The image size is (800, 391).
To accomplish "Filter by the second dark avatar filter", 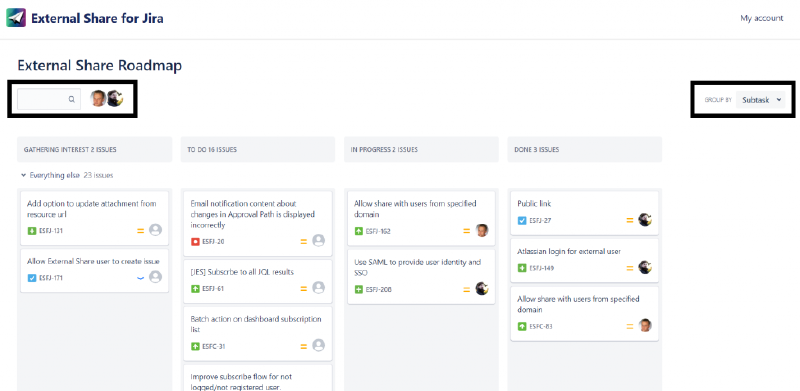I will point(116,99).
